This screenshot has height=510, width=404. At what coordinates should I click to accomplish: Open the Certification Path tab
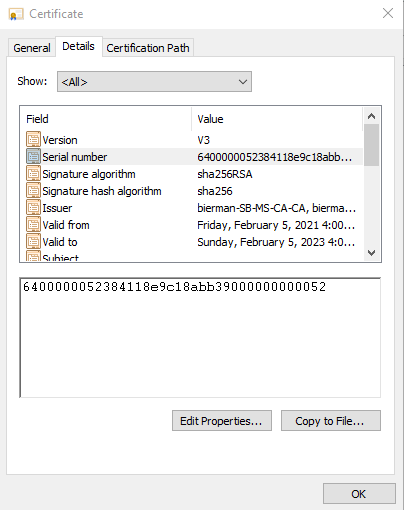pyautogui.click(x=148, y=48)
